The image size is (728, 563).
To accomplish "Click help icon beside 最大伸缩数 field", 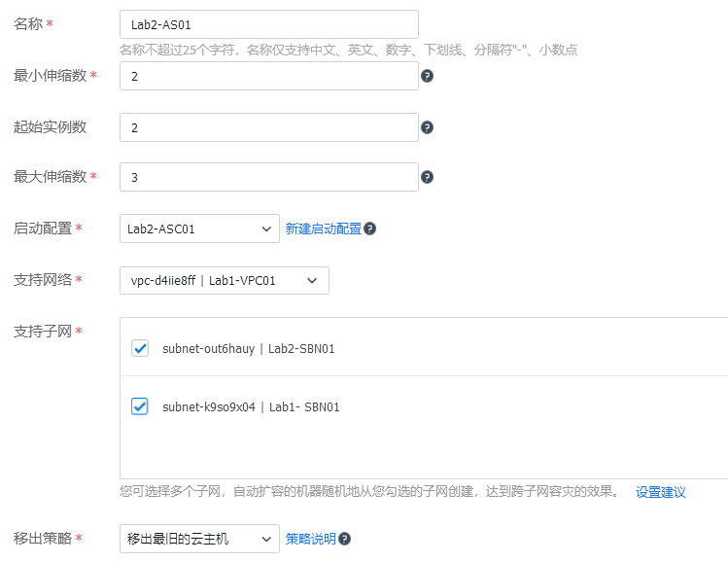I will 427,177.
